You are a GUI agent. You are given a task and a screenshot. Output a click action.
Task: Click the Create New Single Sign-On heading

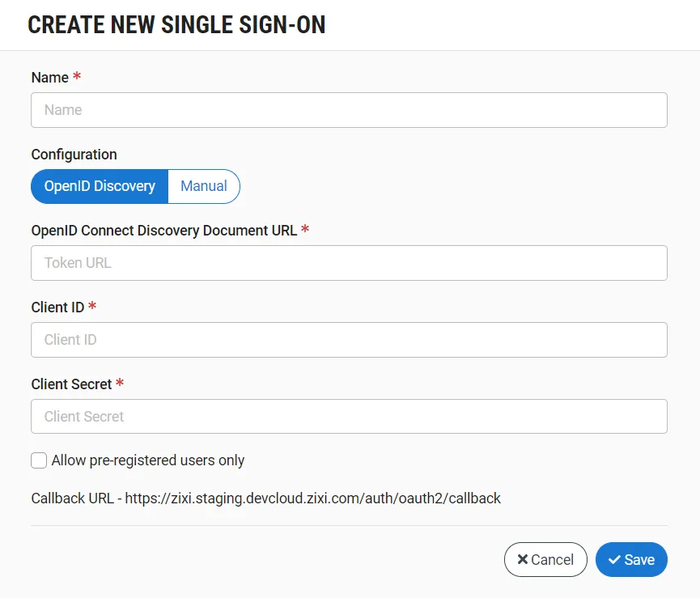pyautogui.click(x=176, y=25)
